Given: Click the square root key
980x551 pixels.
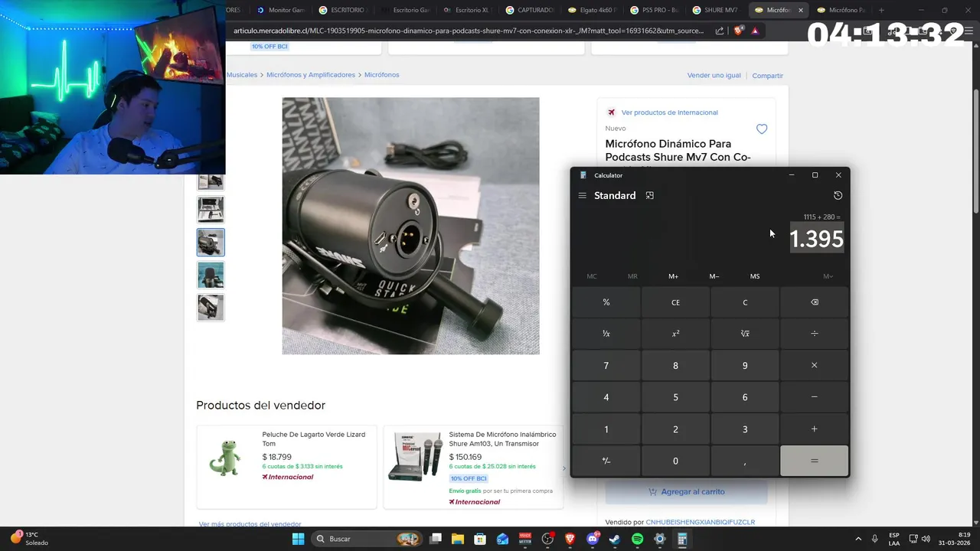Looking at the screenshot, I should tap(745, 334).
